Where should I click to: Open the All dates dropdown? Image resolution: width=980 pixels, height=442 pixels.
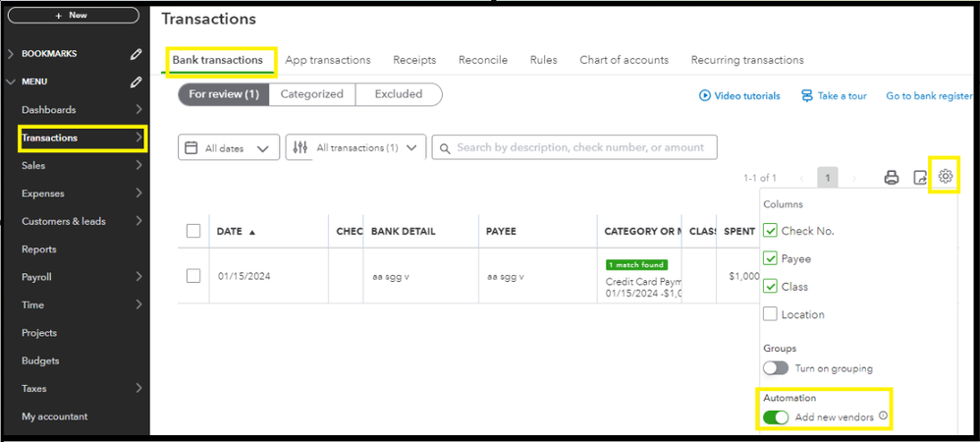(x=229, y=148)
